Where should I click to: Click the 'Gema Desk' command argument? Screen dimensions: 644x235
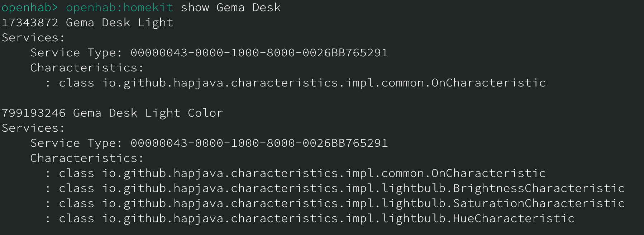point(248,8)
